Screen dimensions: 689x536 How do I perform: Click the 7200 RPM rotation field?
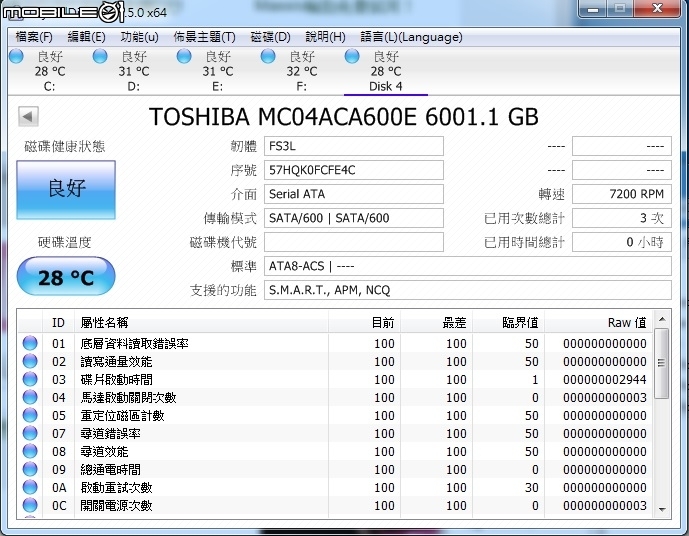(x=622, y=194)
